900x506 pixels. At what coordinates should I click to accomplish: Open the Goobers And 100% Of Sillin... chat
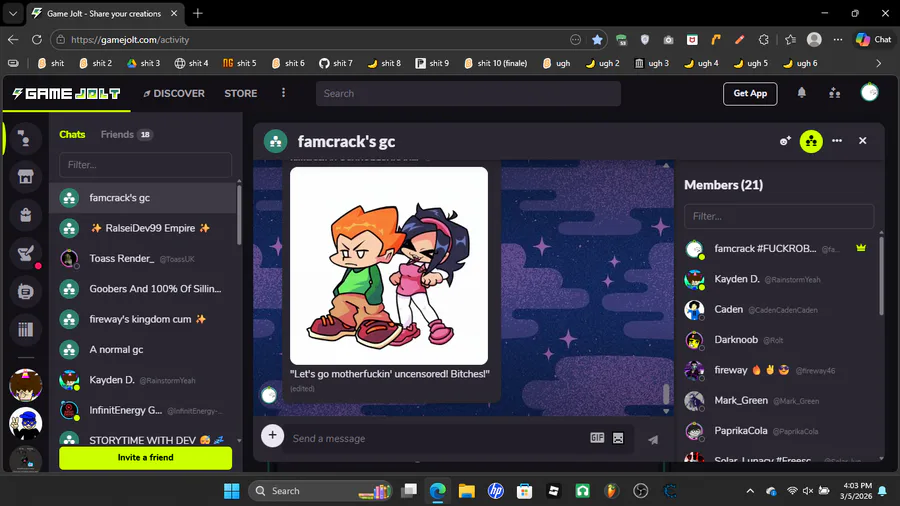(x=143, y=289)
